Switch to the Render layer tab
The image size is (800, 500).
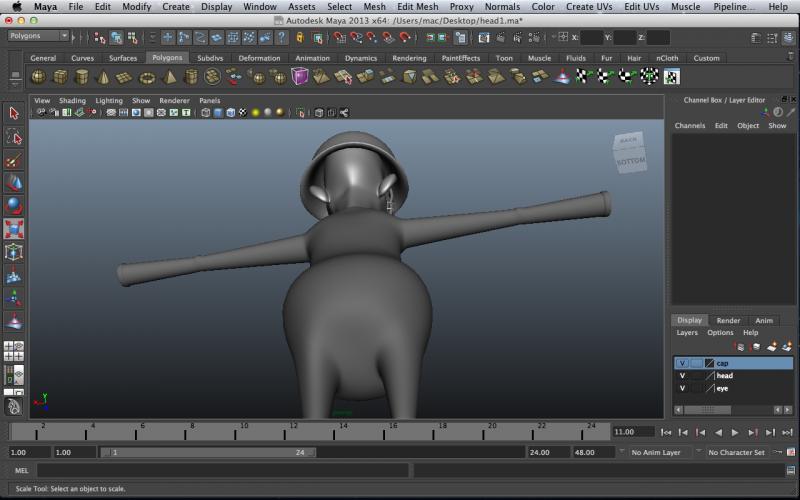click(728, 320)
